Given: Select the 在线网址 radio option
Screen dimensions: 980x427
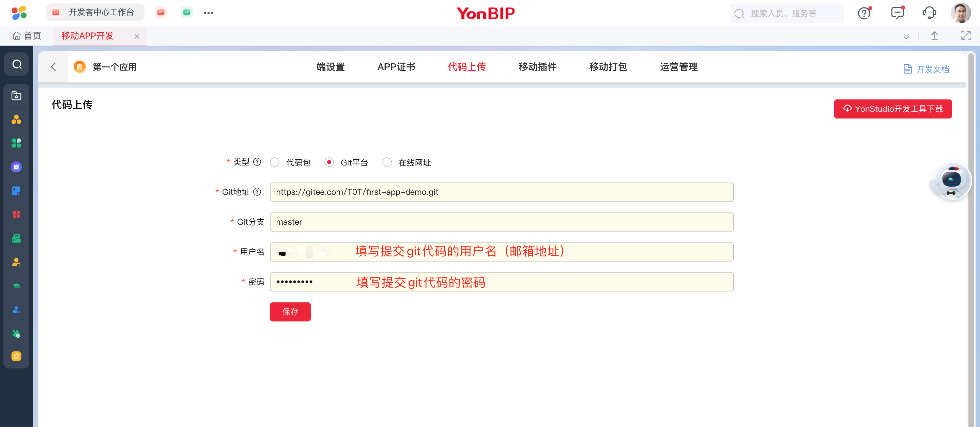Looking at the screenshot, I should (387, 162).
